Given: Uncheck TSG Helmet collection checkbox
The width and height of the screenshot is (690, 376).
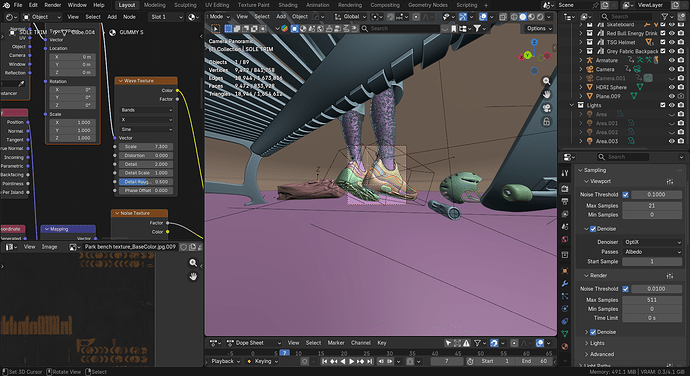Looking at the screenshot, I should click(663, 42).
